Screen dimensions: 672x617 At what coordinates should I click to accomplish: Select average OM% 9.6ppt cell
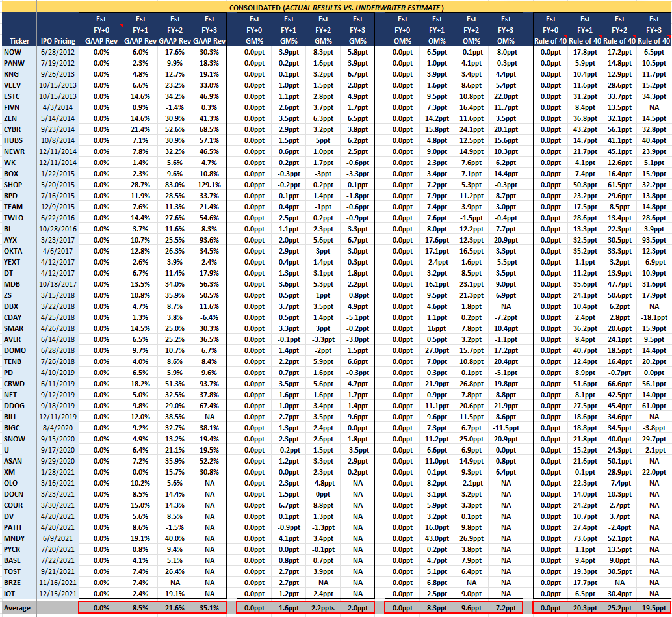pos(471,608)
